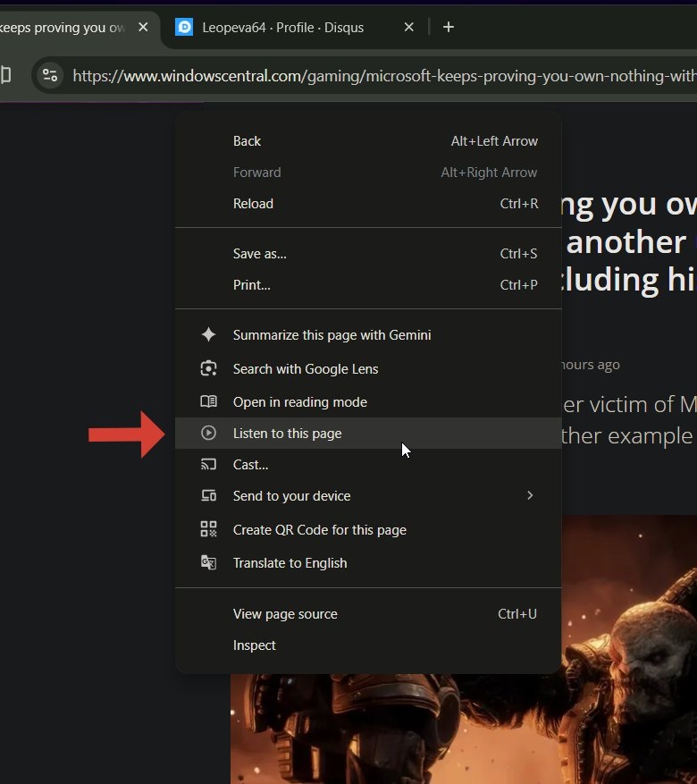Open the site information icon in the address bar

(49, 75)
